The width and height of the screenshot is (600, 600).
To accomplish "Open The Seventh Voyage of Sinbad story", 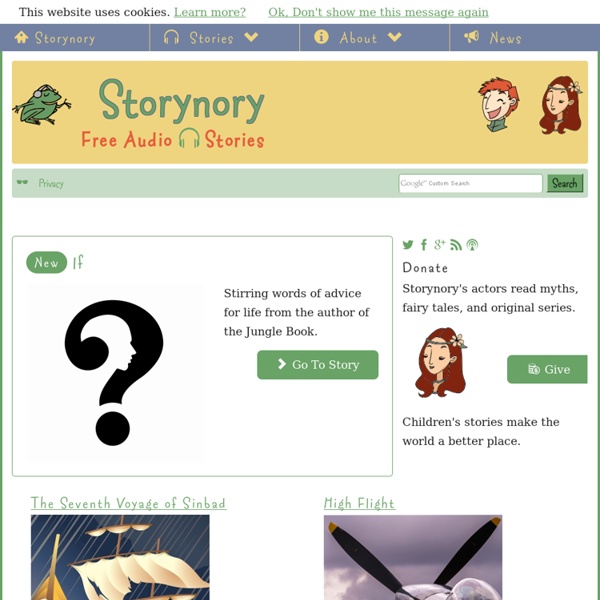I will point(128,503).
